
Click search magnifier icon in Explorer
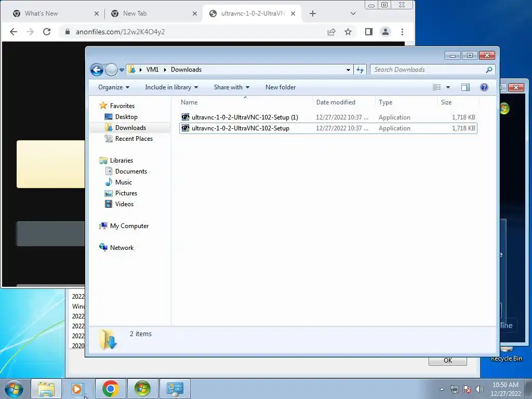tap(489, 70)
